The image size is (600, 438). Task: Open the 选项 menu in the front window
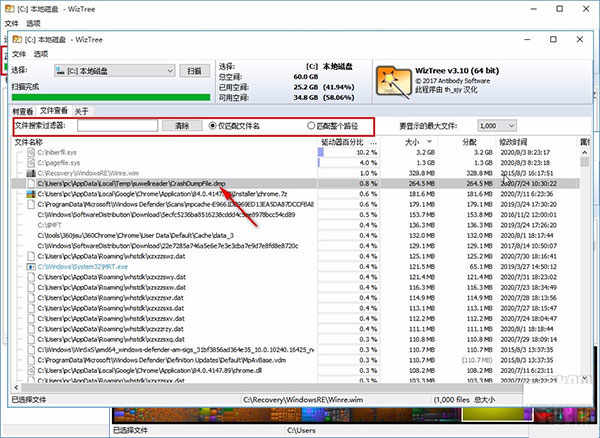41,54
